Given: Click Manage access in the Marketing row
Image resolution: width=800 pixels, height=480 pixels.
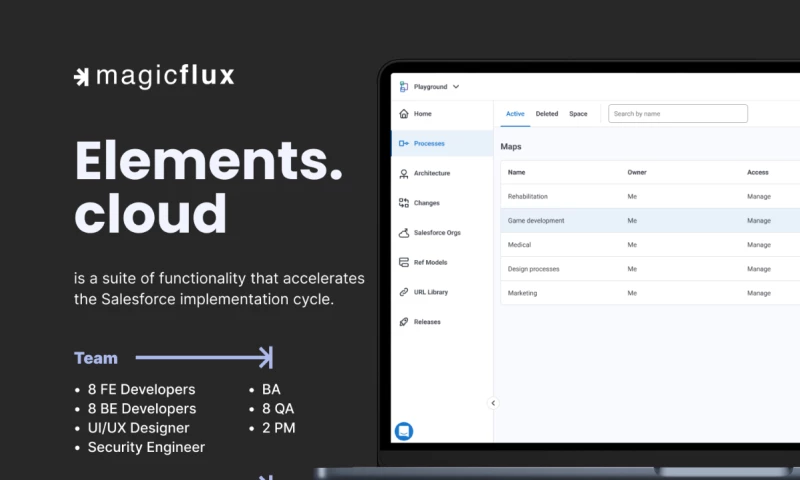Looking at the screenshot, I should pyautogui.click(x=759, y=293).
